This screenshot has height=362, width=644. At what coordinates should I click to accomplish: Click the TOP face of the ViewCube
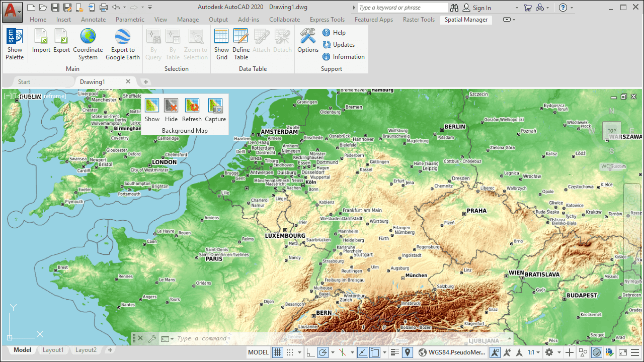(612, 131)
